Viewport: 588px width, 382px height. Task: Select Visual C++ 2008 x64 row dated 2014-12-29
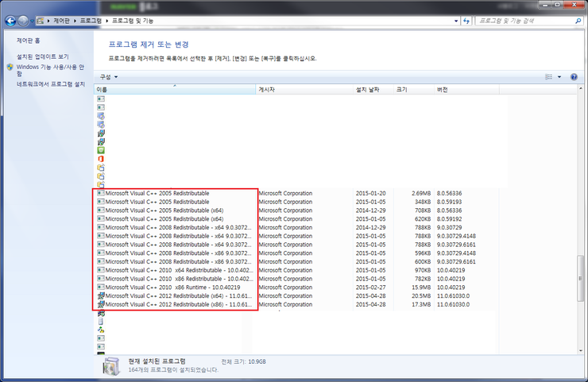tap(296, 228)
